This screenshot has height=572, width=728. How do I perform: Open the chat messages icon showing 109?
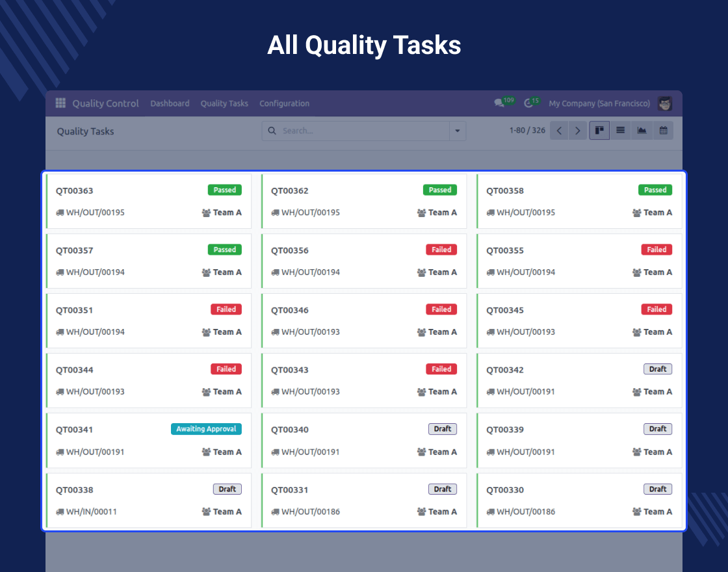click(499, 103)
